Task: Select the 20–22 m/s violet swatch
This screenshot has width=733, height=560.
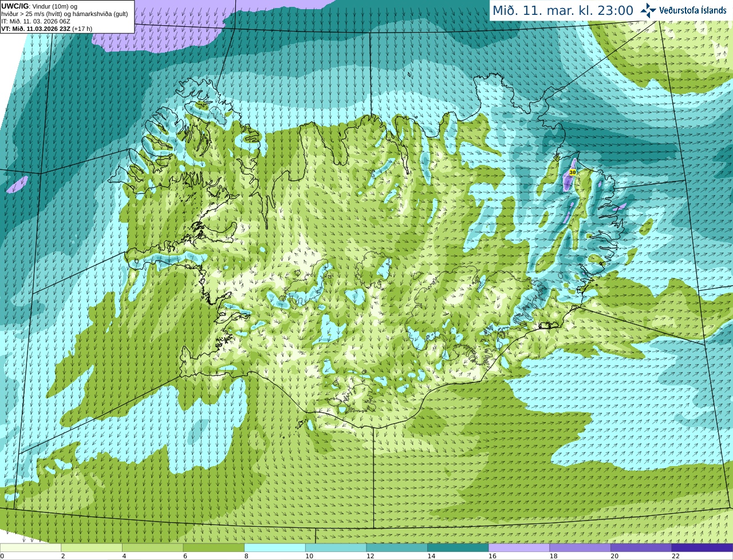Action: 641,547
